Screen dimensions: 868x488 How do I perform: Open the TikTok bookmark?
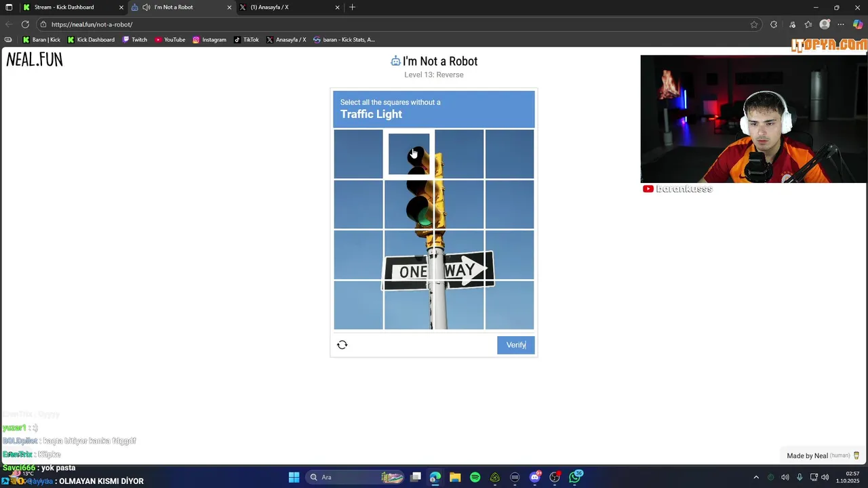click(x=247, y=39)
